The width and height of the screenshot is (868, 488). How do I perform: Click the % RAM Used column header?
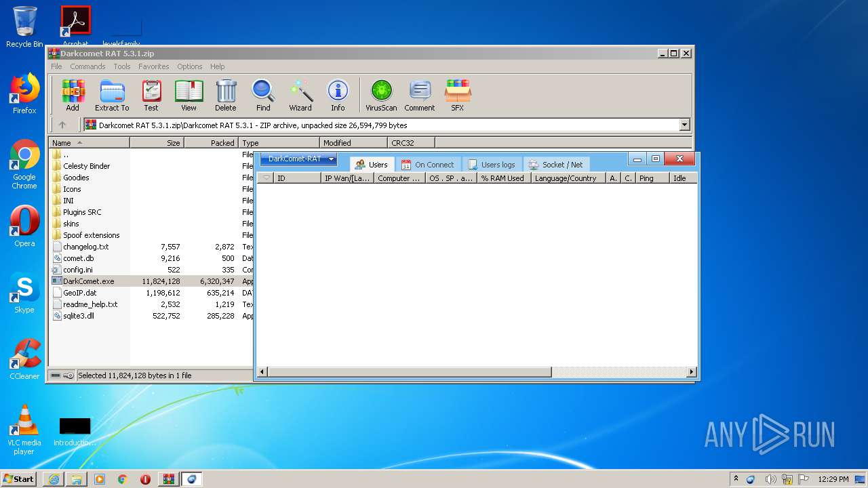502,178
